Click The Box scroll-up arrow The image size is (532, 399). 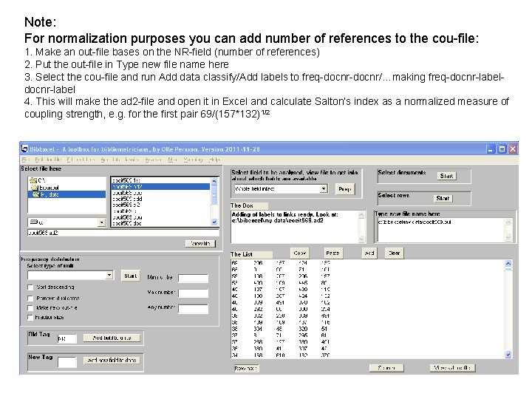[x=361, y=215]
